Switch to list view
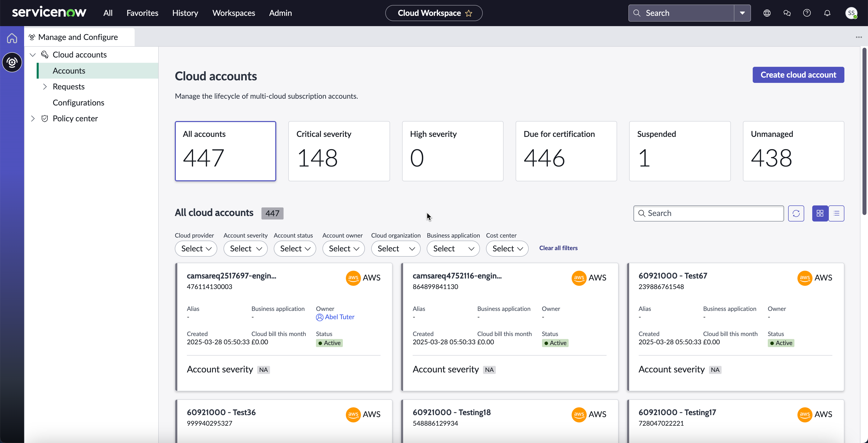This screenshot has width=868, height=443. tap(836, 213)
